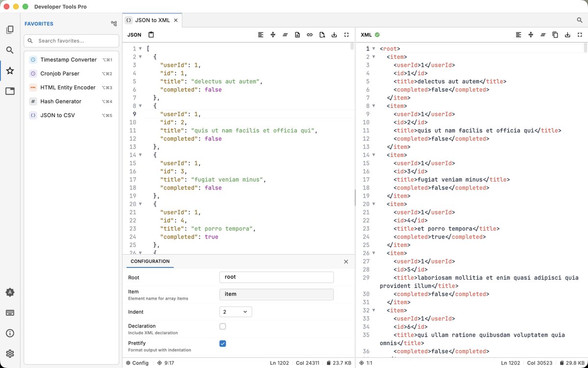Open the tabs window icon in sidebar
This screenshot has height=368, width=588.
pyautogui.click(x=10, y=91)
